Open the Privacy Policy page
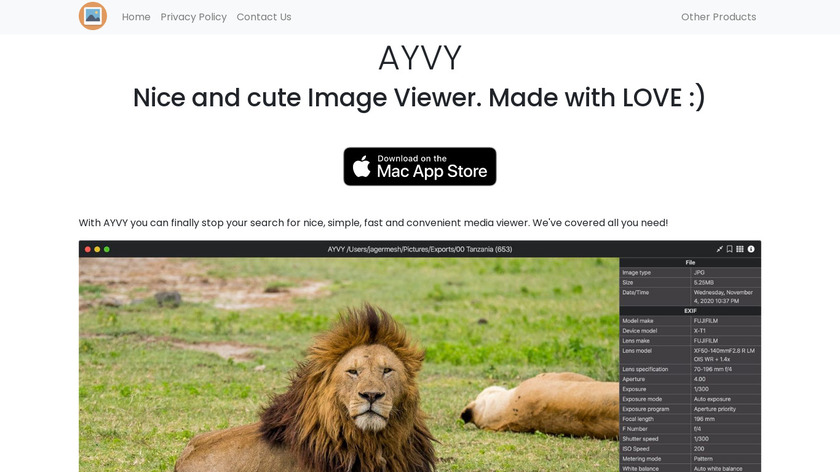The height and width of the screenshot is (472, 840). point(193,17)
